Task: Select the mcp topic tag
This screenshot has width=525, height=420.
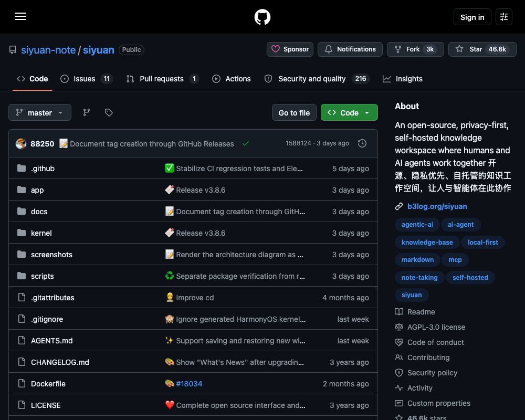Action: tap(455, 259)
